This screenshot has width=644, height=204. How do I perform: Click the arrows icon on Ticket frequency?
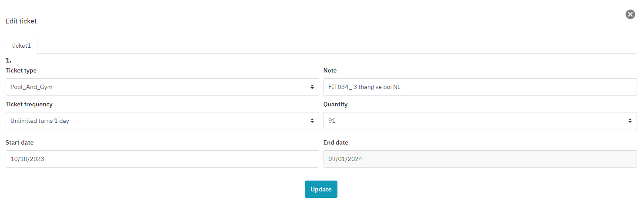coord(312,121)
